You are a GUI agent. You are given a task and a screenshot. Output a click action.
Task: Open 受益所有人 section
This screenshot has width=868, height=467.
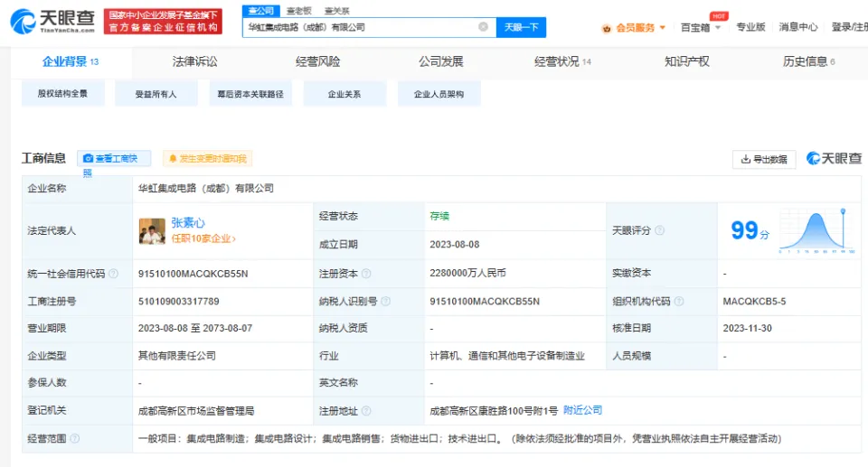(156, 94)
